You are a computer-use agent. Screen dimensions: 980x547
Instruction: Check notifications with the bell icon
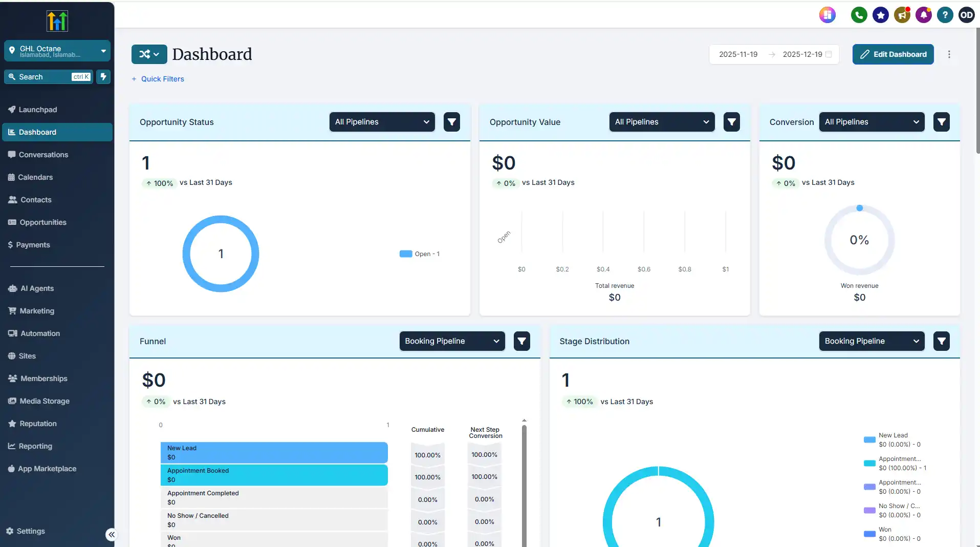pyautogui.click(x=924, y=15)
